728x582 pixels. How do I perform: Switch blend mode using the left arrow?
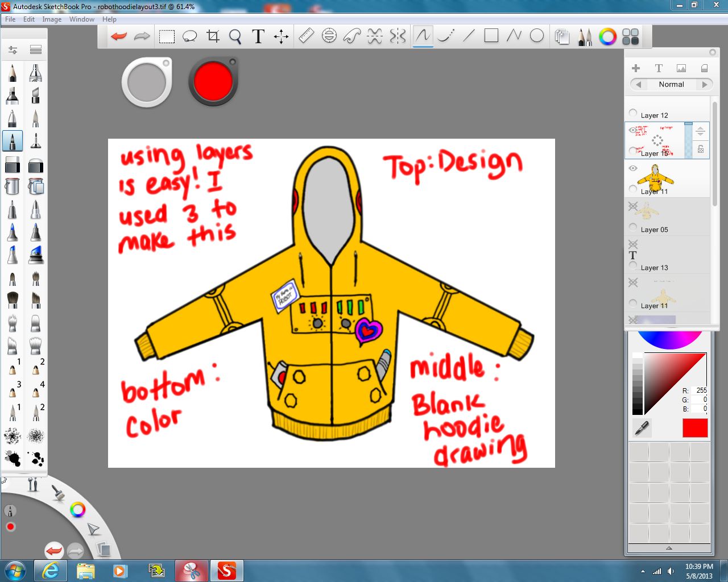coord(638,84)
